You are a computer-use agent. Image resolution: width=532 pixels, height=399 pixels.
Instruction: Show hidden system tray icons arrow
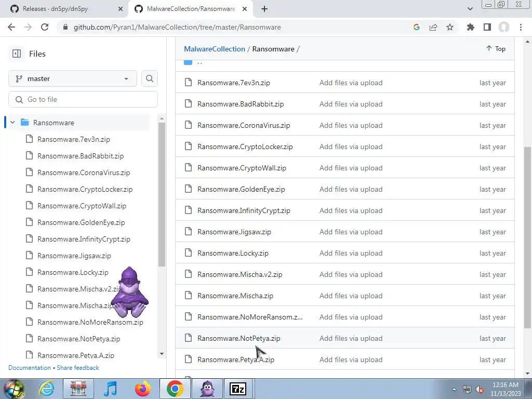click(454, 390)
